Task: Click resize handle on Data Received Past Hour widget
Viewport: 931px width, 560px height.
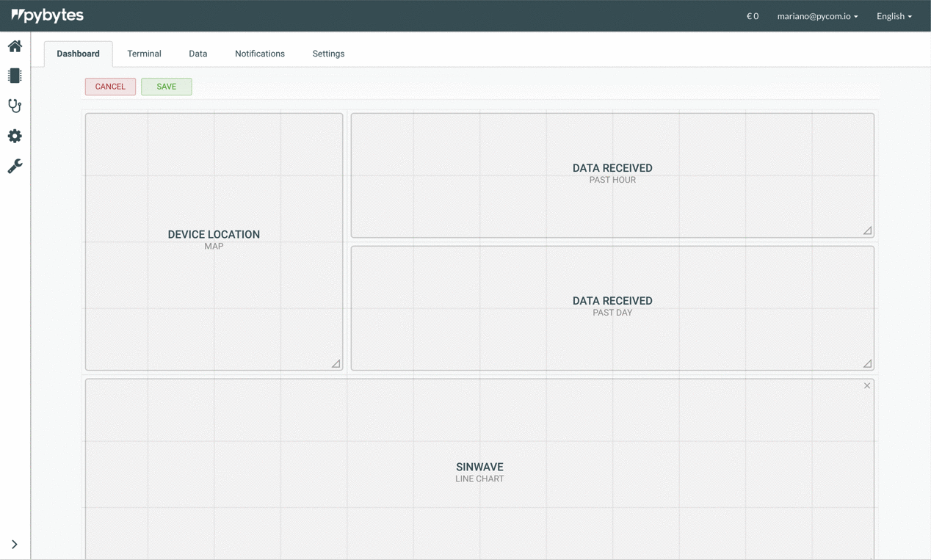Action: pyautogui.click(x=867, y=230)
